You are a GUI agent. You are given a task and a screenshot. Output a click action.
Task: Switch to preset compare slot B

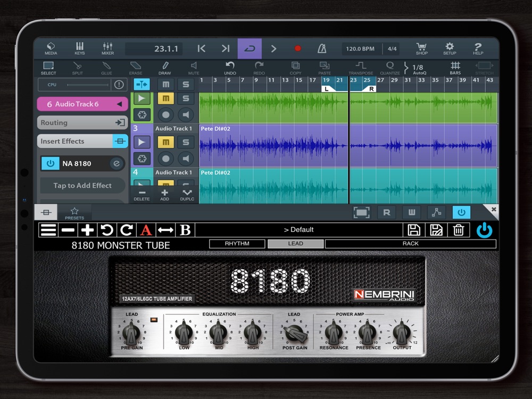pos(185,230)
